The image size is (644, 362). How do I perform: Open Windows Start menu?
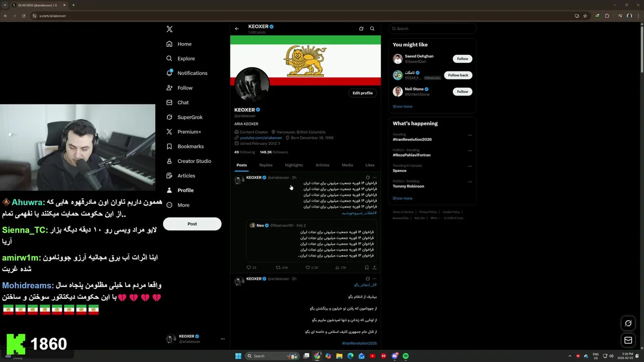(x=238, y=356)
